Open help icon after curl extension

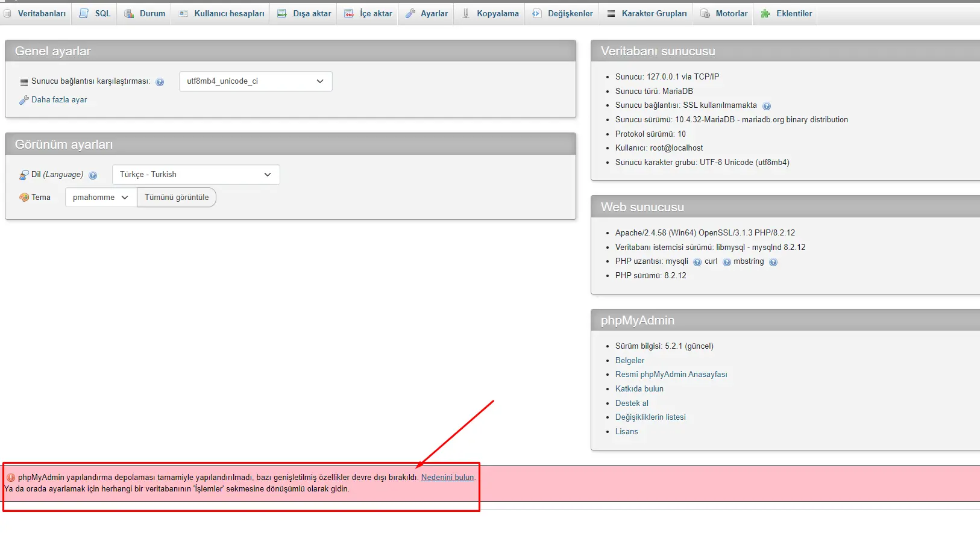point(727,262)
